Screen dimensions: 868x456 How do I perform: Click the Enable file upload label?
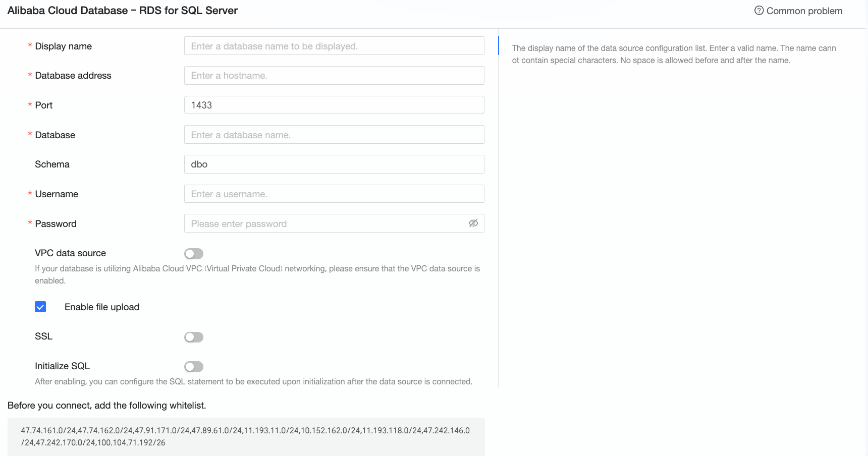[x=102, y=307]
